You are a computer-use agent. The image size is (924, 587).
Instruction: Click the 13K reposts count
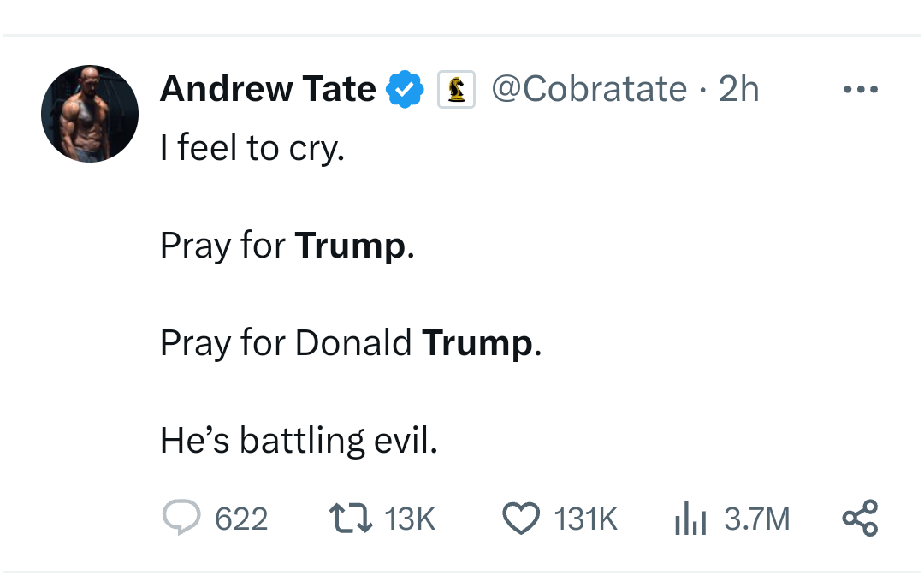411,519
